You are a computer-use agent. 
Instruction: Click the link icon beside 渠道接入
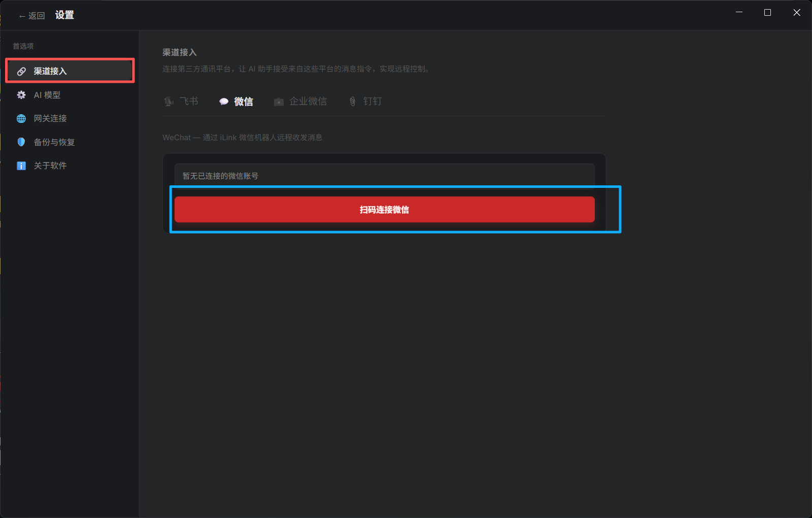coord(21,71)
